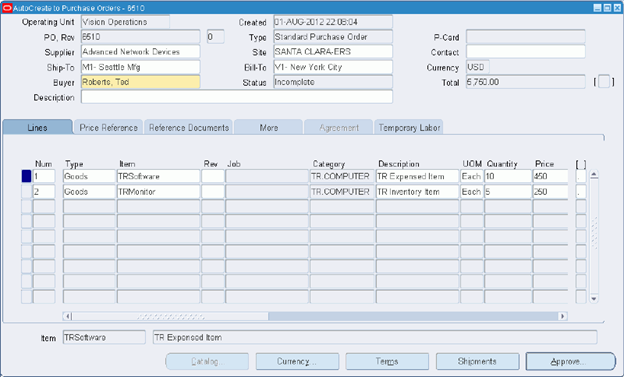Click the vertical scrollbar up arrow
The width and height of the screenshot is (624, 377).
coord(594,174)
